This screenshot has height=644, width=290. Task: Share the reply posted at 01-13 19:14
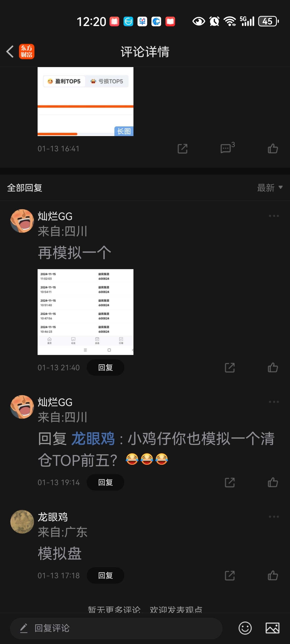point(230,482)
